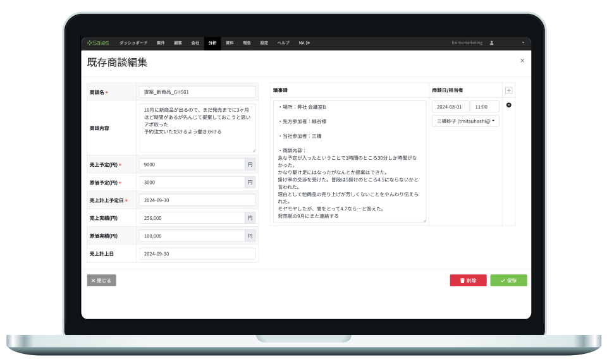Click inside the 議事録 text area
This screenshot has width=607, height=364.
[x=349, y=161]
